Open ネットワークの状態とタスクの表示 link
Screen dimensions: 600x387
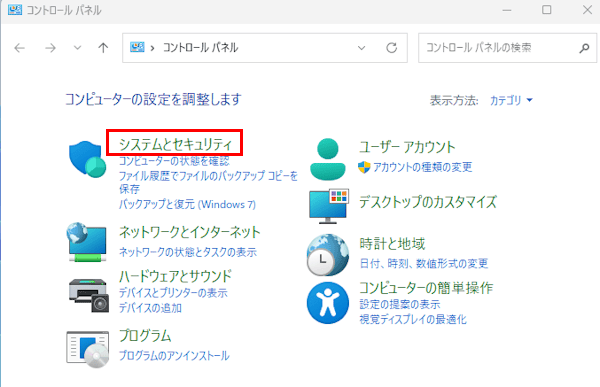pyautogui.click(x=188, y=252)
